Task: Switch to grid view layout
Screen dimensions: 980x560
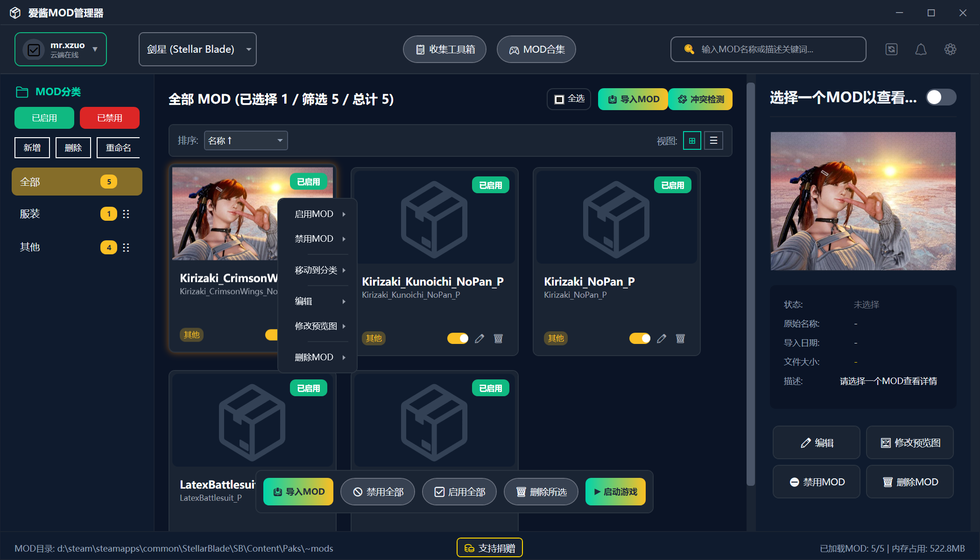Action: tap(691, 140)
